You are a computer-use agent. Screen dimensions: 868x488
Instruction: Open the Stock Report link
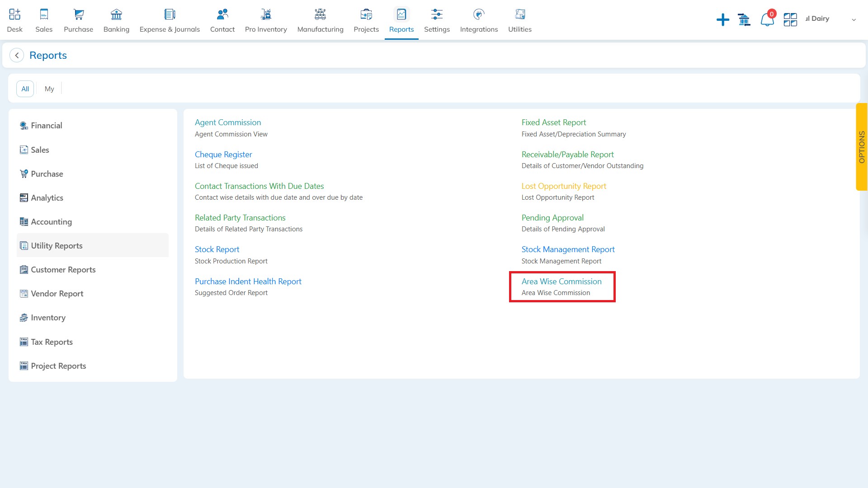pos(217,249)
